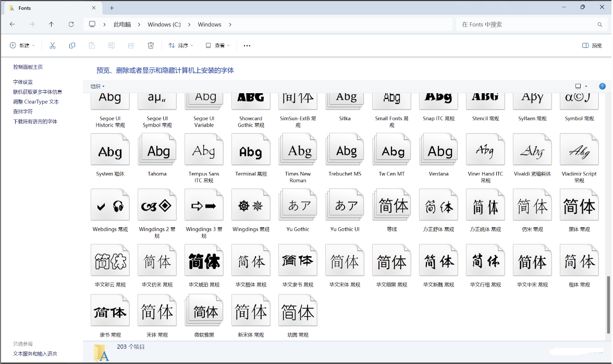Click the Copy icon in toolbar

click(72, 46)
